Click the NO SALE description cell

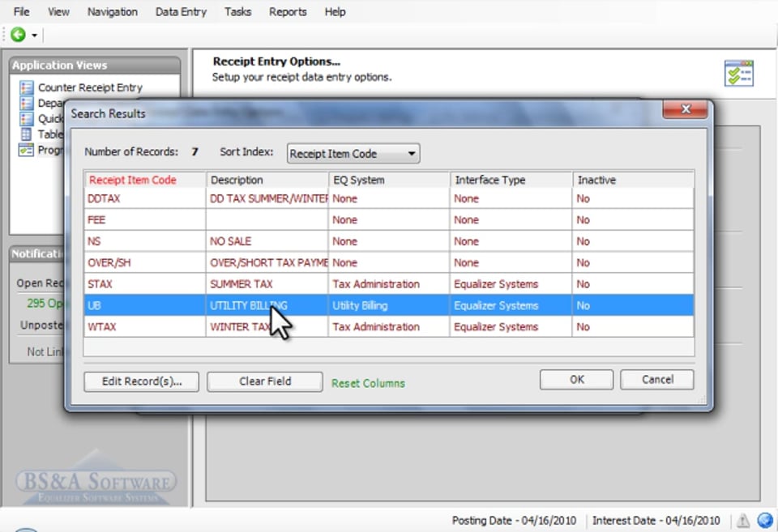click(x=267, y=241)
